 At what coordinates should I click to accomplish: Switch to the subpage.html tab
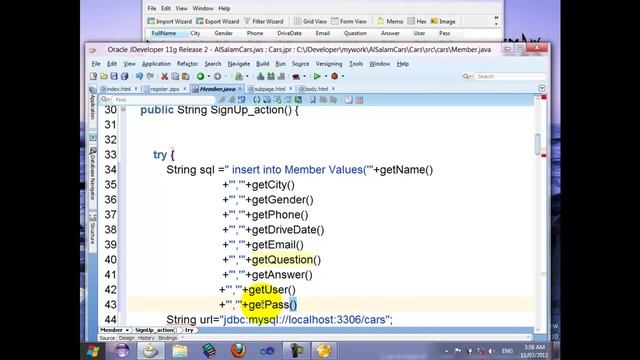[x=270, y=89]
